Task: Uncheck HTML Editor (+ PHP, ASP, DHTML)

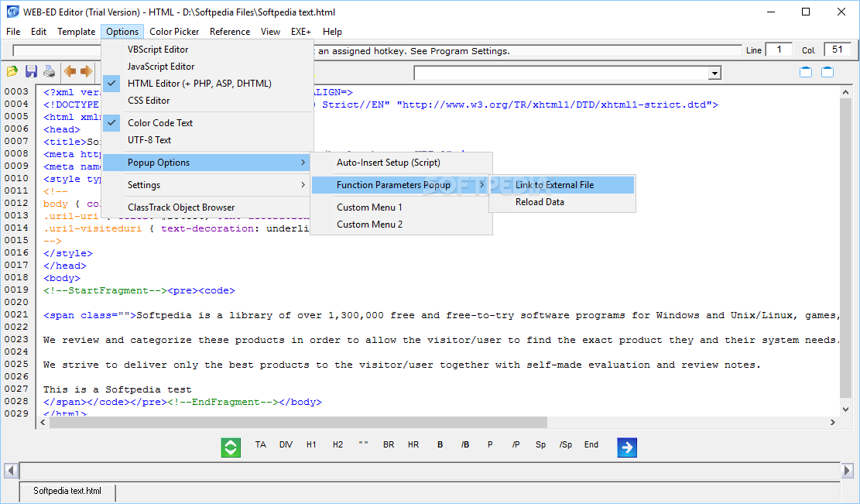Action: pos(207,84)
